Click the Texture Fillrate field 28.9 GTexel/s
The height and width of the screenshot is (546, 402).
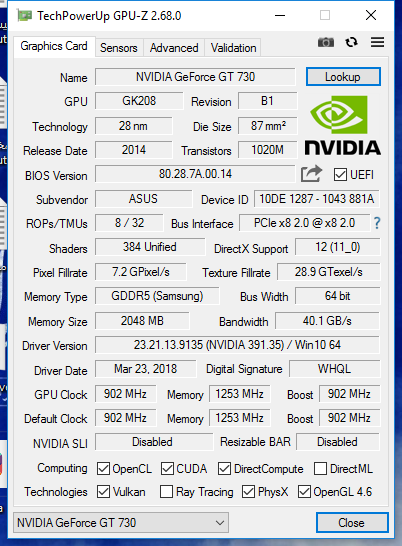(328, 272)
